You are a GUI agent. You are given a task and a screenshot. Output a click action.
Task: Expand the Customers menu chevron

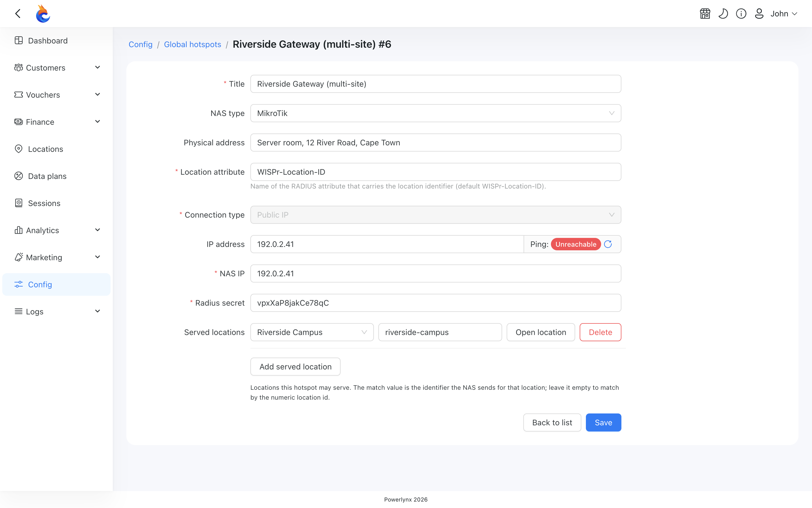point(98,67)
